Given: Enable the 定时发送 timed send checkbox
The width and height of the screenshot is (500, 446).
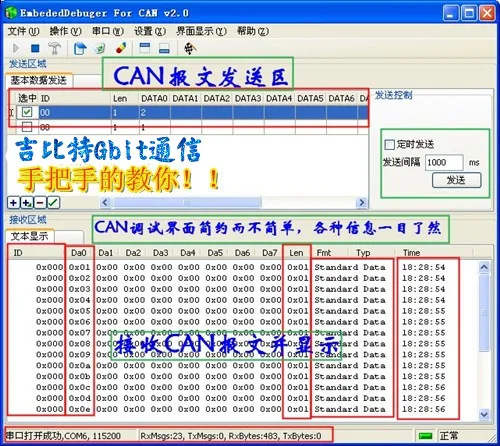Looking at the screenshot, I should 389,145.
